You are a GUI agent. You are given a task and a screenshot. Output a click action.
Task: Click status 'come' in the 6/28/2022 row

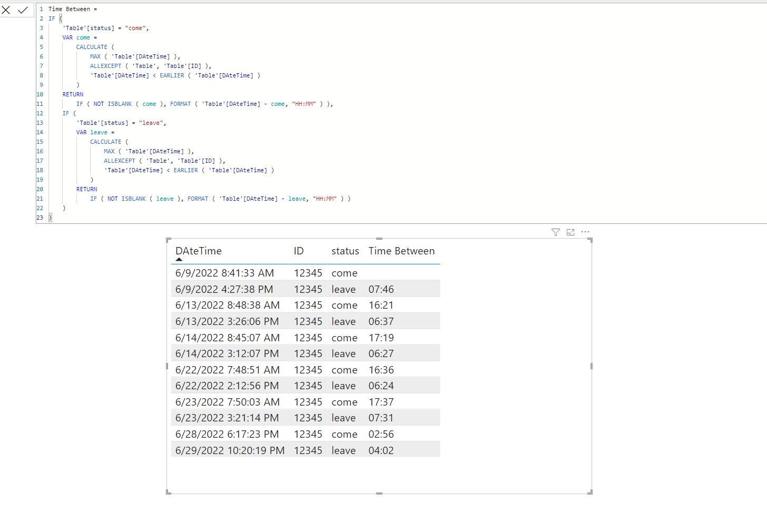pos(345,434)
